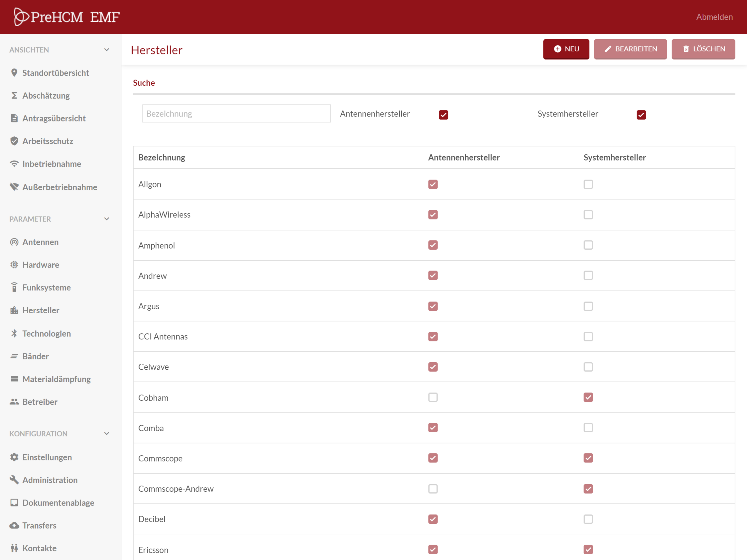Click the Außerbetriebnahme wifi-off icon

14,187
